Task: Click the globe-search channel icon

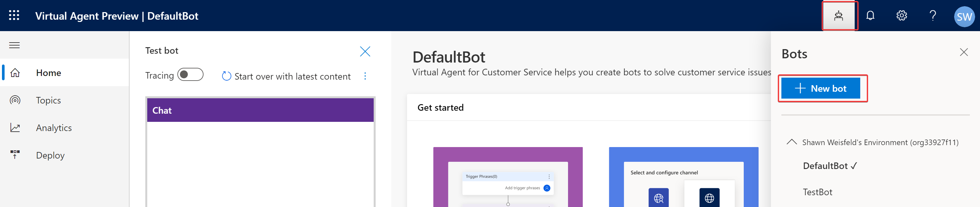Action: click(659, 198)
